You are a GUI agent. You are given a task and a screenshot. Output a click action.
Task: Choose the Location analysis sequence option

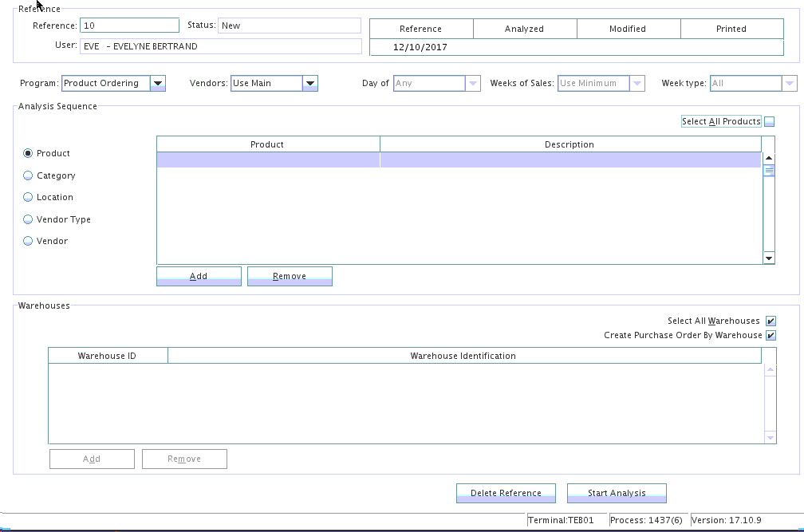[28, 197]
